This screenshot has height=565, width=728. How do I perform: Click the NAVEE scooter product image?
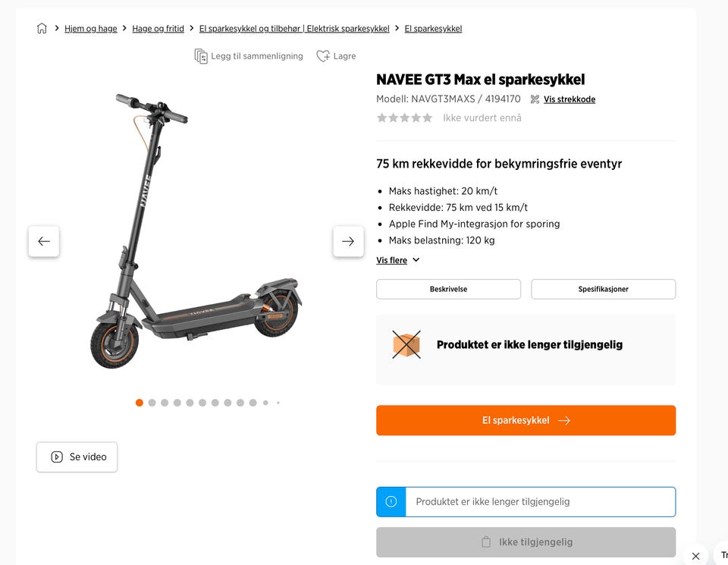pos(196,231)
